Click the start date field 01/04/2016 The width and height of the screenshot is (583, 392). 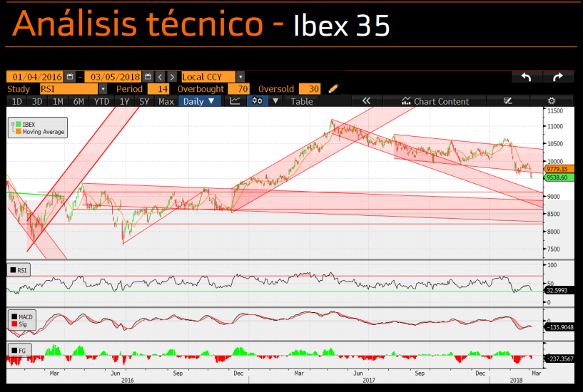pos(35,77)
